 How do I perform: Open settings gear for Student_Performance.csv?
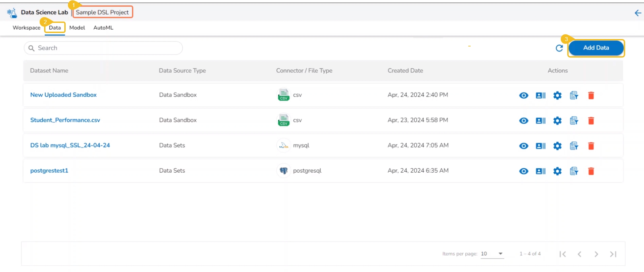pos(557,121)
